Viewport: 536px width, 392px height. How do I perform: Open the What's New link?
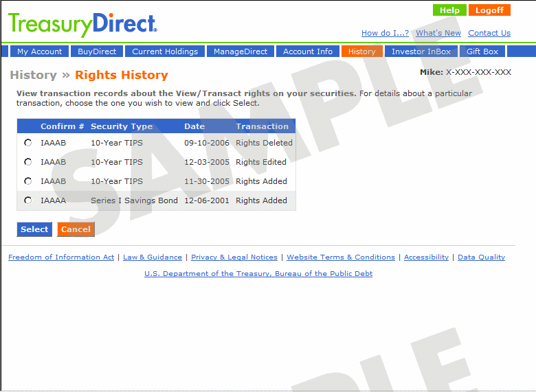pyautogui.click(x=438, y=33)
